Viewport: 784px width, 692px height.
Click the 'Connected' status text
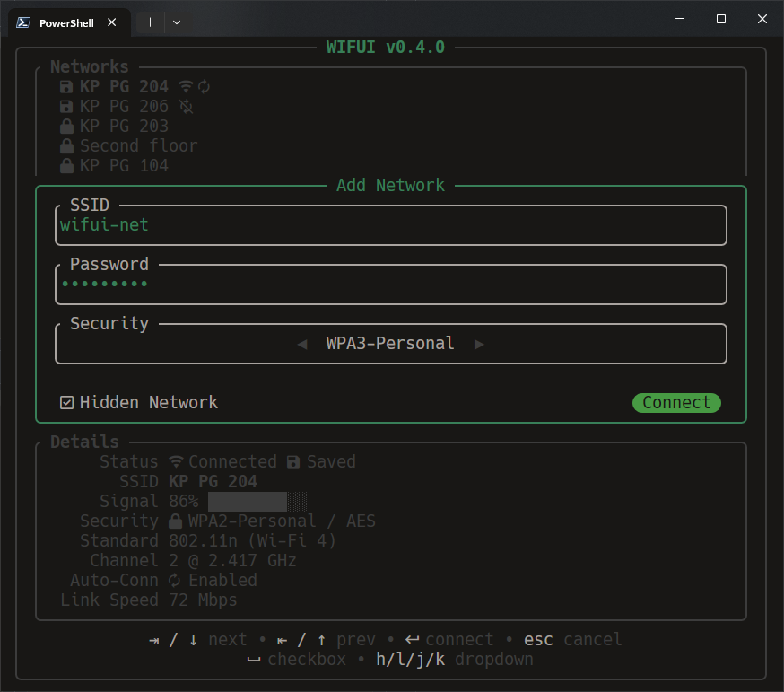pyautogui.click(x=232, y=461)
